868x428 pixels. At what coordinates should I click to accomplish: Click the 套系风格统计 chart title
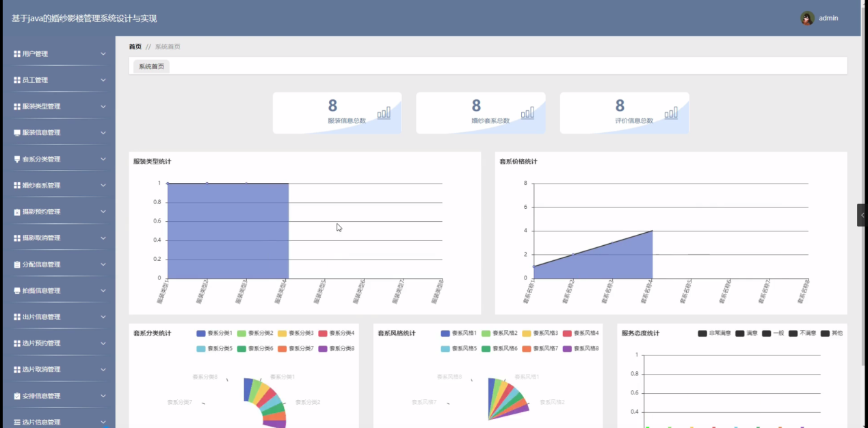pos(397,333)
